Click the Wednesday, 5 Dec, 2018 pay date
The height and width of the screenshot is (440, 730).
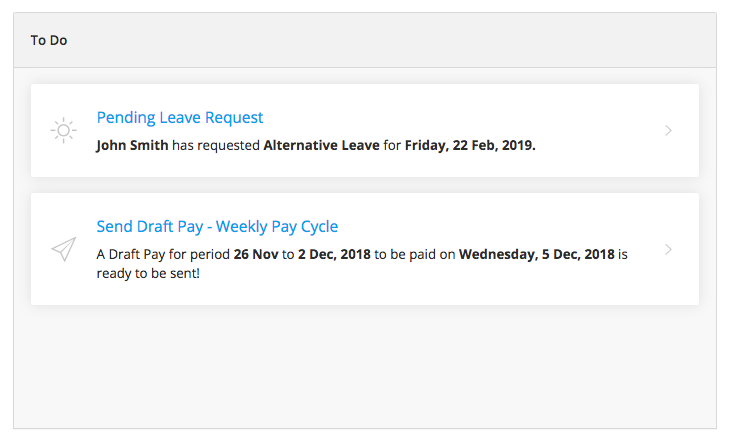[x=537, y=254]
